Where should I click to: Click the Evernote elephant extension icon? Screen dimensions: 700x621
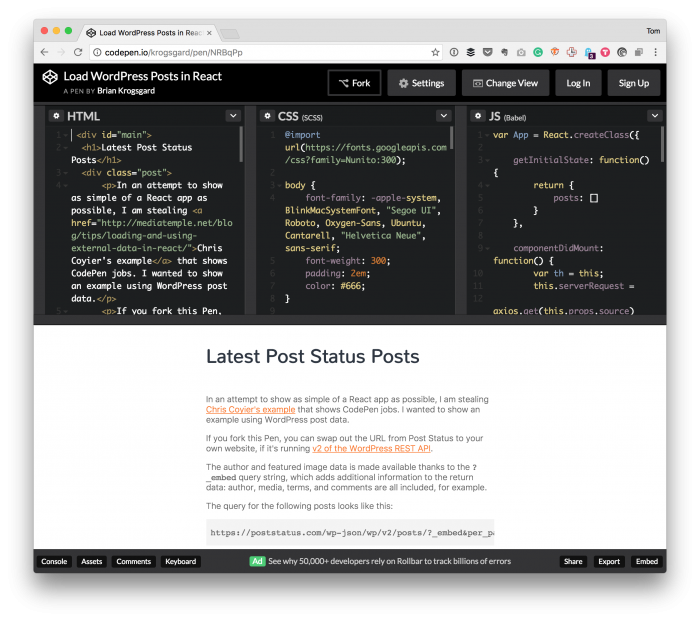(504, 52)
